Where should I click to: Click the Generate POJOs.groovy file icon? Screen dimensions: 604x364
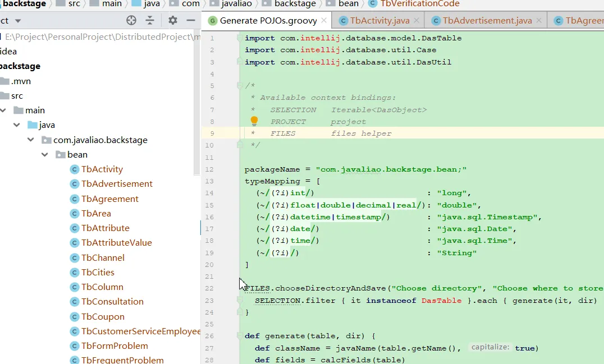click(212, 20)
